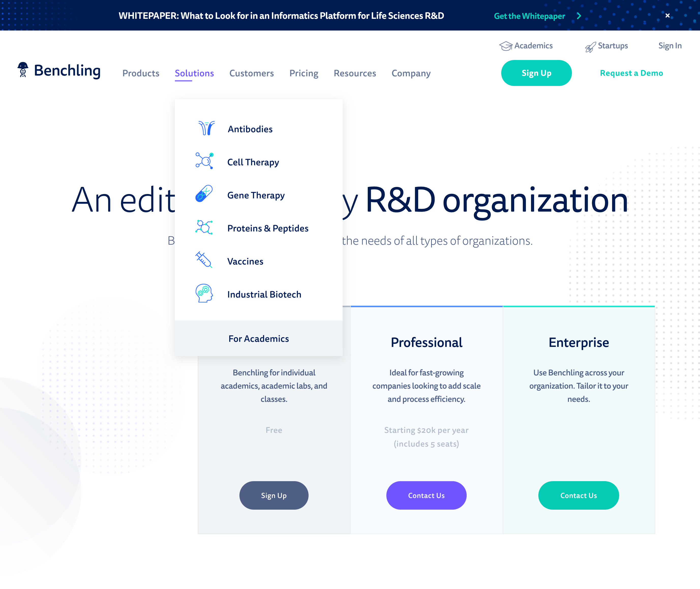Open the Pricing page
This screenshot has height=589, width=700.
(x=304, y=73)
